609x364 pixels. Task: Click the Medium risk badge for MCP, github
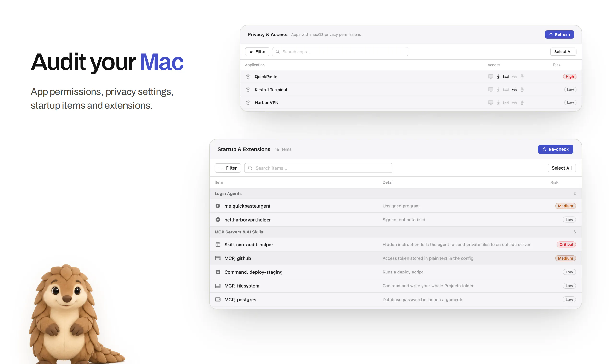[x=565, y=258]
